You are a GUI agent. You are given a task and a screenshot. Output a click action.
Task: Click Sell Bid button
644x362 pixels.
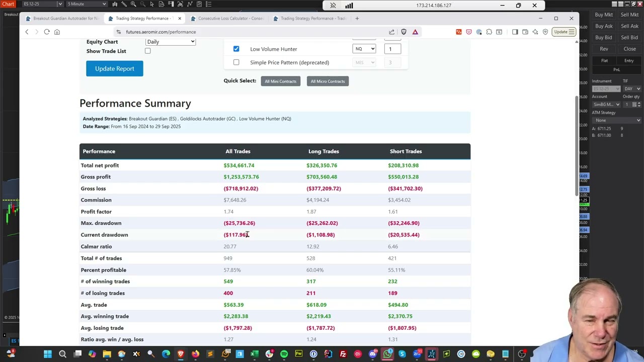(x=629, y=37)
